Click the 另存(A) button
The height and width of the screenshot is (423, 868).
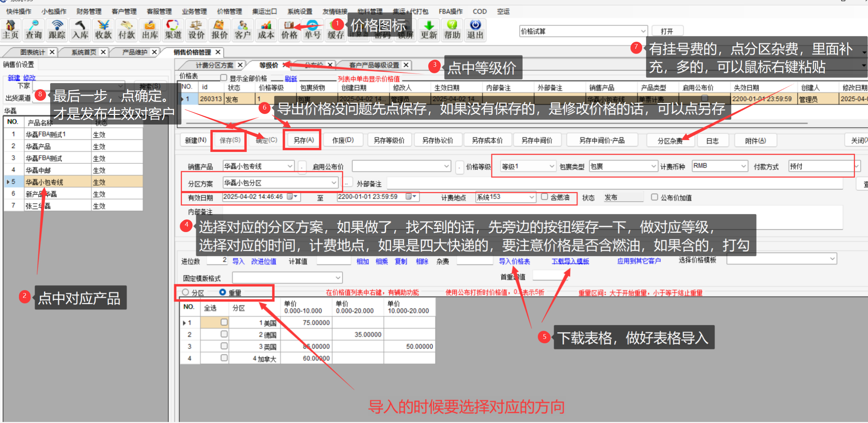303,140
